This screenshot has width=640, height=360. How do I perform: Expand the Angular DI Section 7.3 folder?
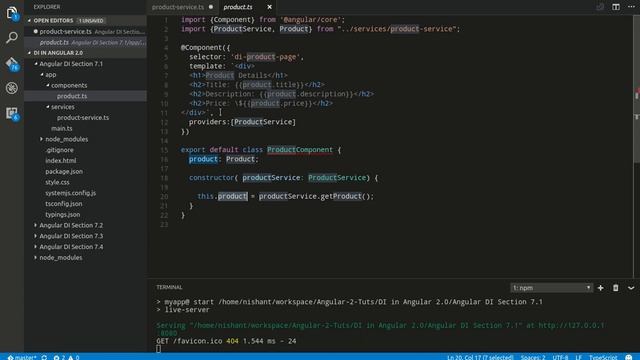click(x=36, y=236)
